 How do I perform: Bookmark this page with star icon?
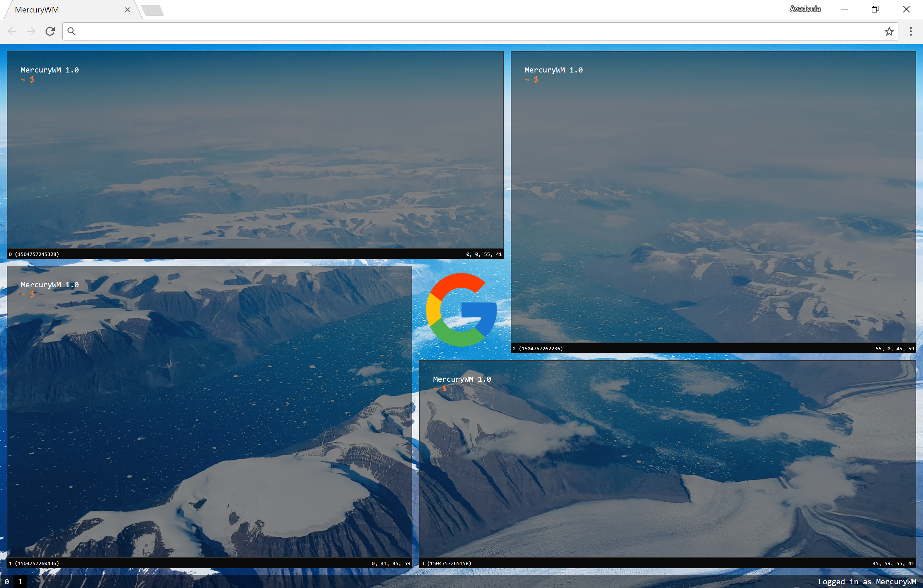tap(889, 31)
